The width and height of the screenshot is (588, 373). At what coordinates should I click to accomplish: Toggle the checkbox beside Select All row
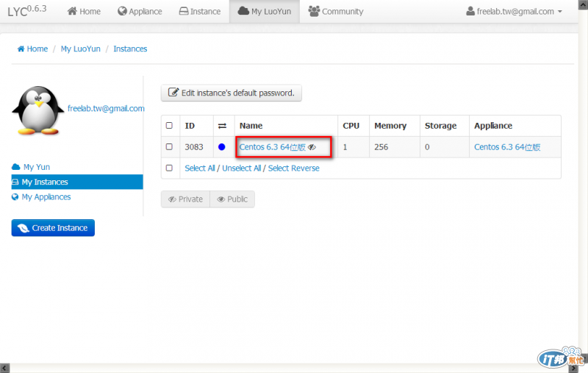[169, 168]
